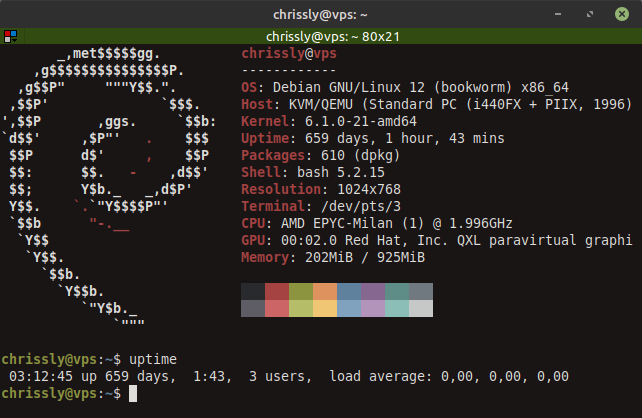The image size is (642, 418).
Task: Click the ASCII art line '`"Y$b._'
Action: tap(109, 308)
